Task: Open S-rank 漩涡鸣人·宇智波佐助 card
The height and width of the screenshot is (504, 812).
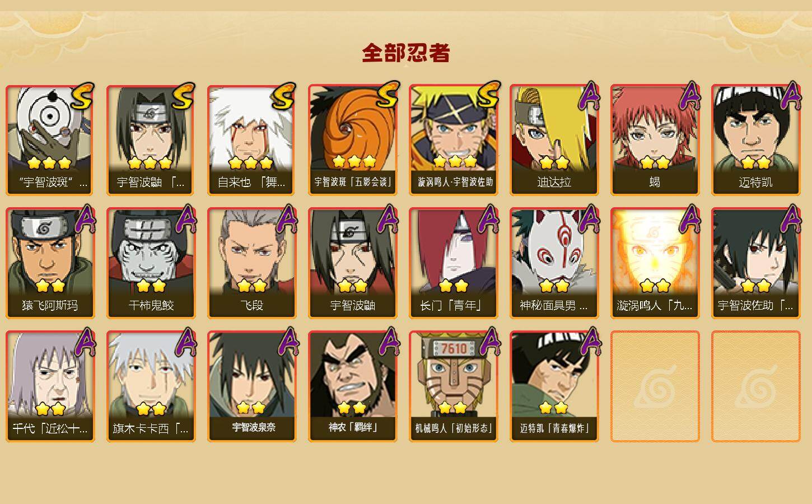Action: pos(453,140)
